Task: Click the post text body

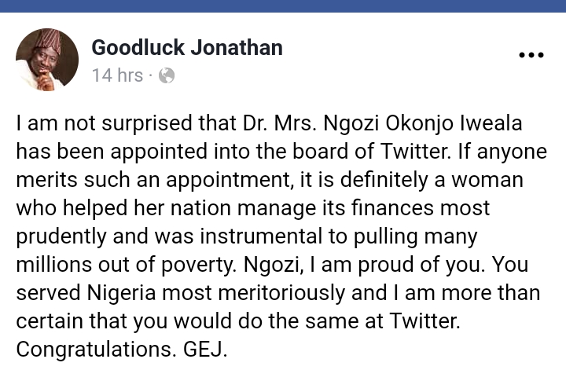Action: [280, 236]
